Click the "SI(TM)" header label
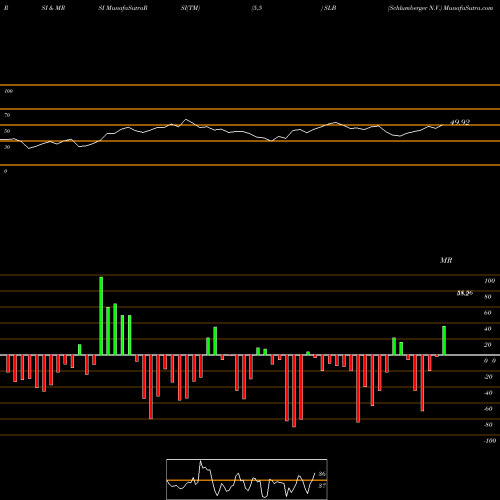This screenshot has width=500, height=500. click(x=190, y=8)
